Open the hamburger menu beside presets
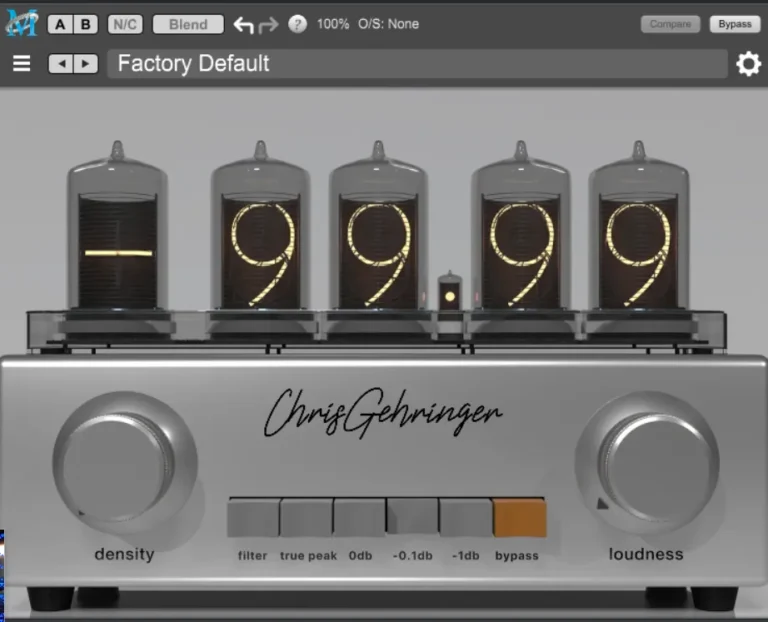The width and height of the screenshot is (768, 622). 21,64
